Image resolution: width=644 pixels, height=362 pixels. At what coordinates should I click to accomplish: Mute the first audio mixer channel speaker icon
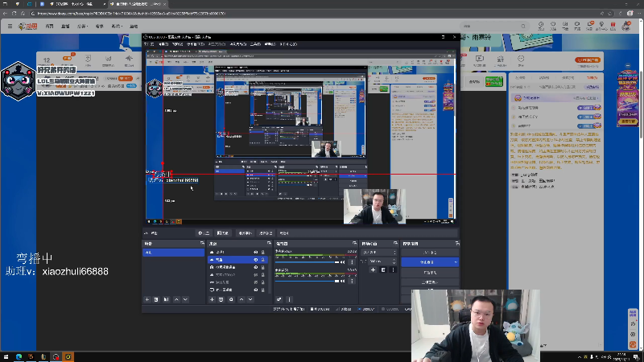pyautogui.click(x=343, y=262)
